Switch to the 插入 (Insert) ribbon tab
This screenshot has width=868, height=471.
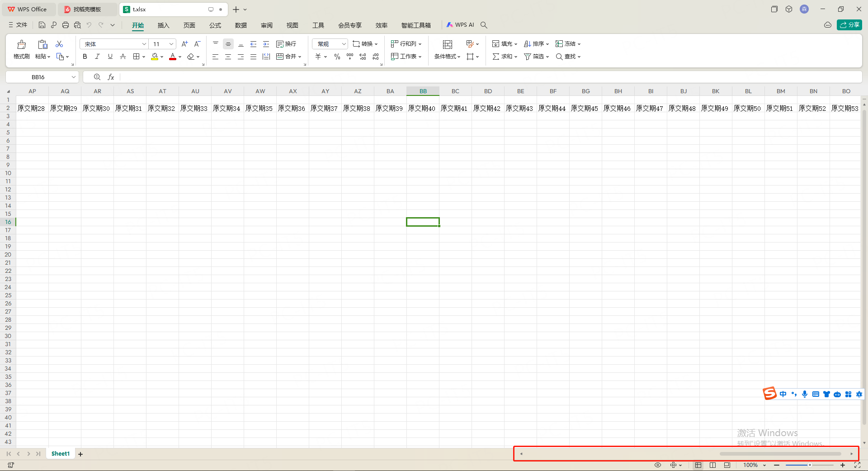[x=163, y=25]
